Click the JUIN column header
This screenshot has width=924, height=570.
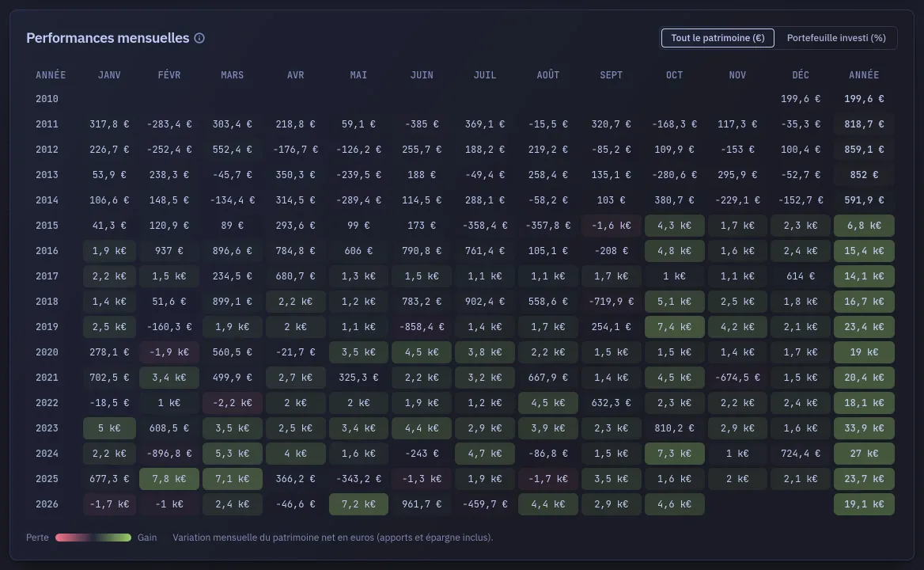[422, 75]
